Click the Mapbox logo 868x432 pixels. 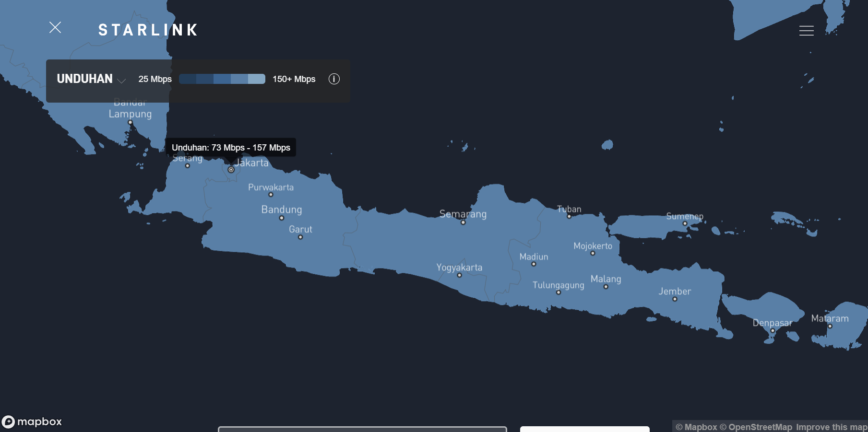(x=32, y=421)
